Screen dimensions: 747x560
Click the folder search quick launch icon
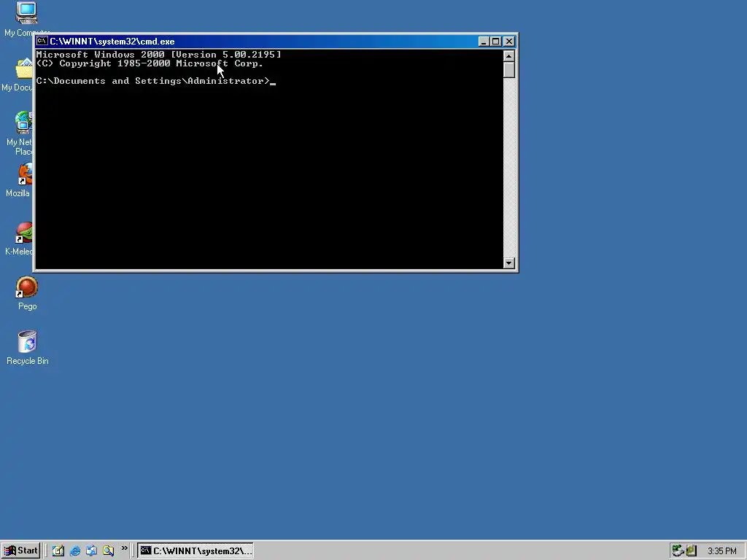pyautogui.click(x=108, y=551)
